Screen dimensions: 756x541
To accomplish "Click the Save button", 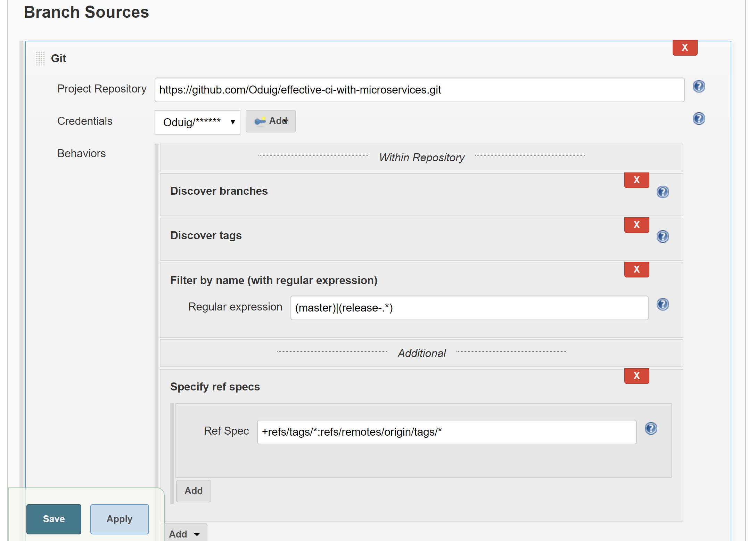I will click(54, 519).
